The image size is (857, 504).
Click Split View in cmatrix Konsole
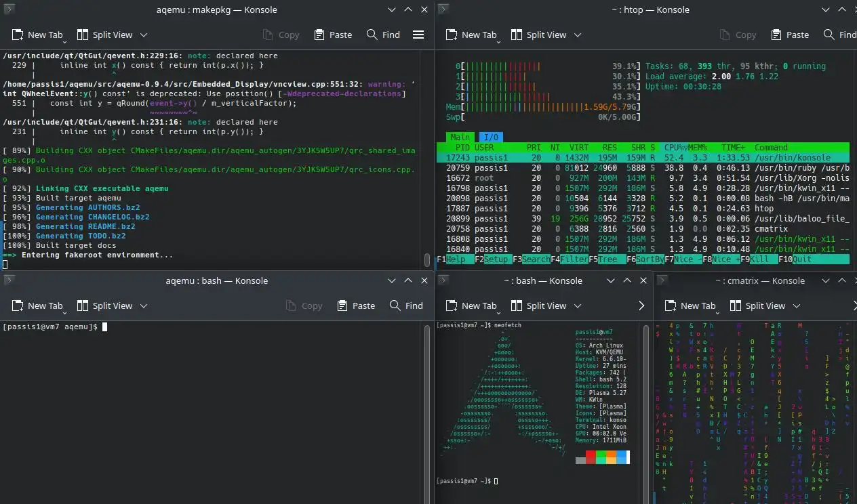[757, 306]
